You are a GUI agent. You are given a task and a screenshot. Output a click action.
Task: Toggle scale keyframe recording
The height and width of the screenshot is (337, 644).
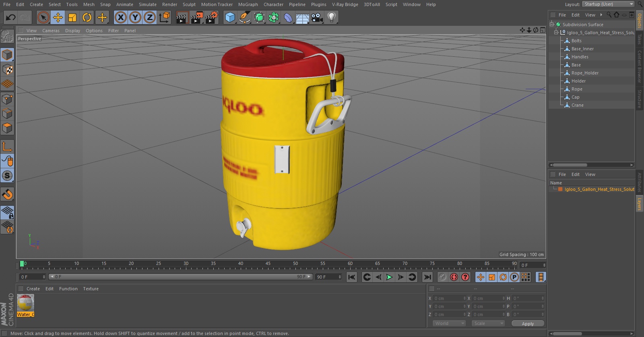pos(492,277)
